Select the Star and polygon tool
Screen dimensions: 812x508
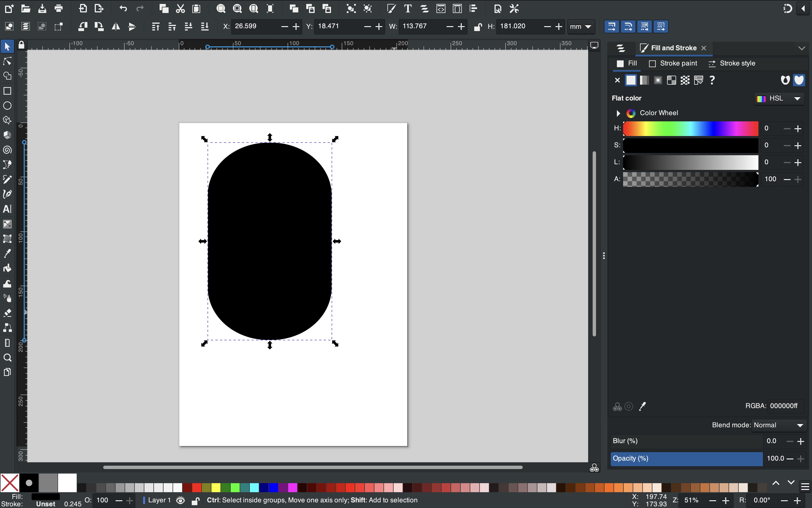pos(7,120)
